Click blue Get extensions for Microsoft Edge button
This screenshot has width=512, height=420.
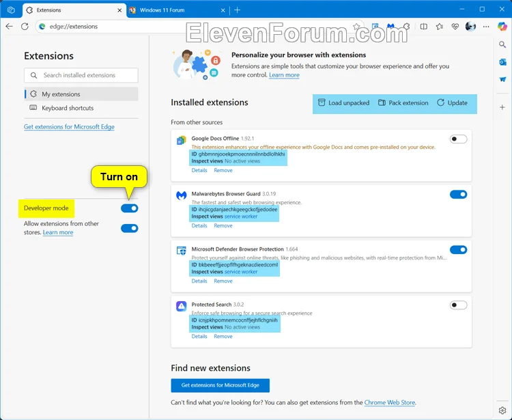pos(220,385)
